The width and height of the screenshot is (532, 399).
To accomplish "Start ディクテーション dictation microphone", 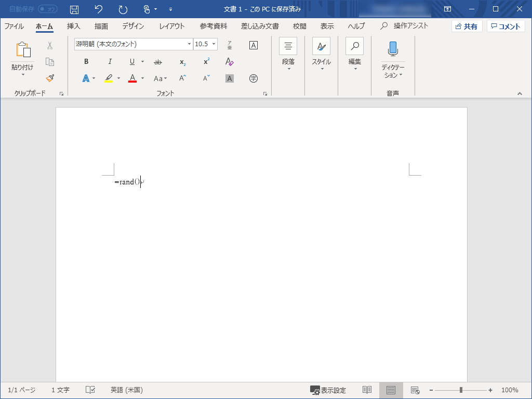I will (x=393, y=49).
